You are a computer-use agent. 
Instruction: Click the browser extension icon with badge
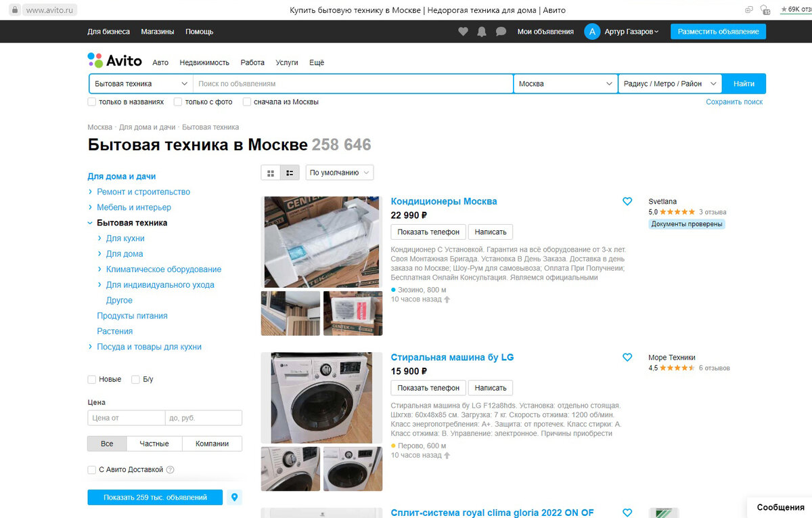(765, 10)
